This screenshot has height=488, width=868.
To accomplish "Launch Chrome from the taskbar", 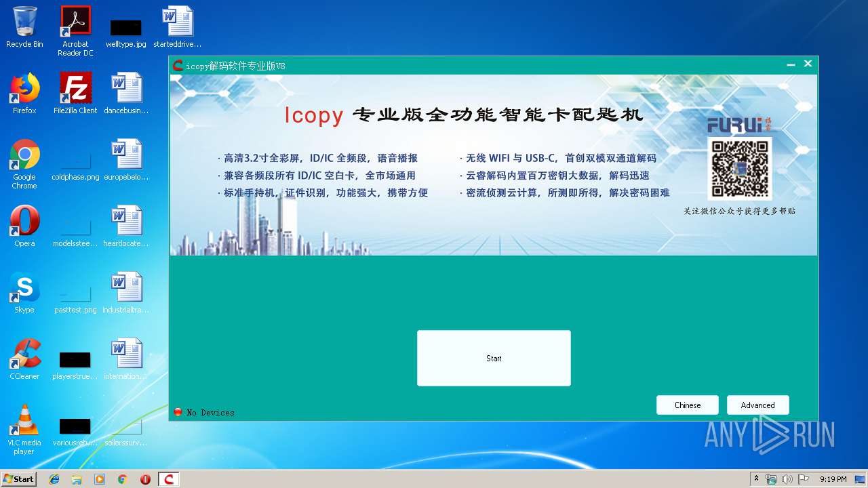I will (122, 479).
